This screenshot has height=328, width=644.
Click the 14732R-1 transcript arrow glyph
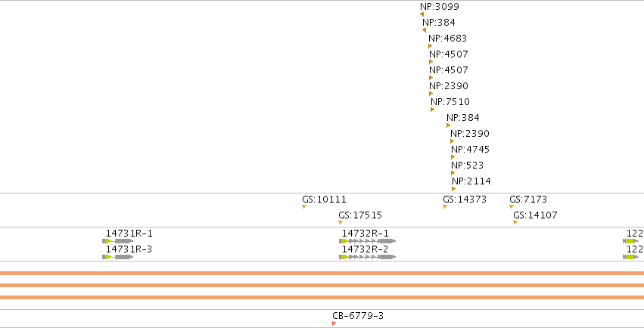coord(367,241)
